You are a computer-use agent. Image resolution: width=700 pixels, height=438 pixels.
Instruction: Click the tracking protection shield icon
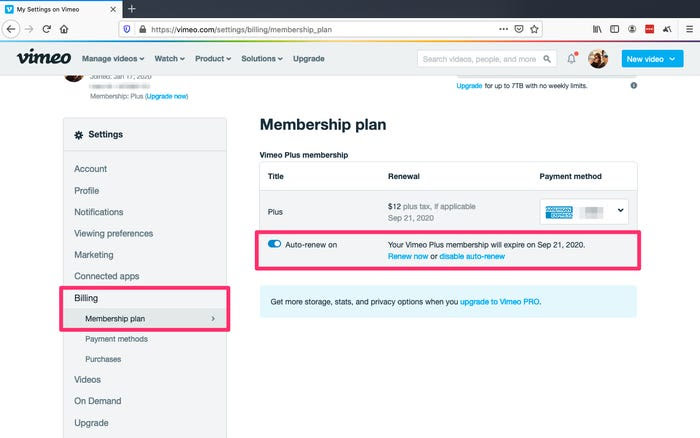(127, 29)
